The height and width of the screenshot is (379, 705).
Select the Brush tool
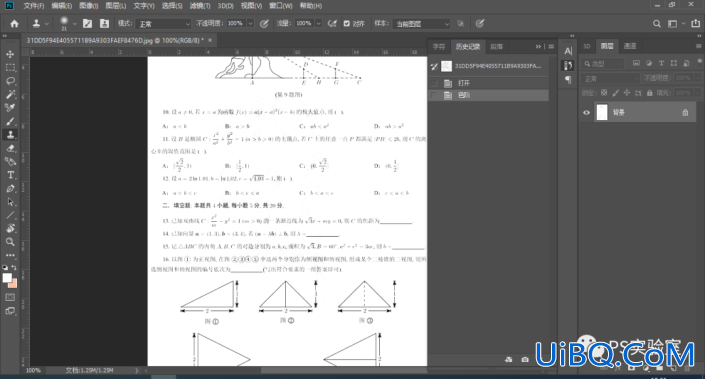click(10, 121)
